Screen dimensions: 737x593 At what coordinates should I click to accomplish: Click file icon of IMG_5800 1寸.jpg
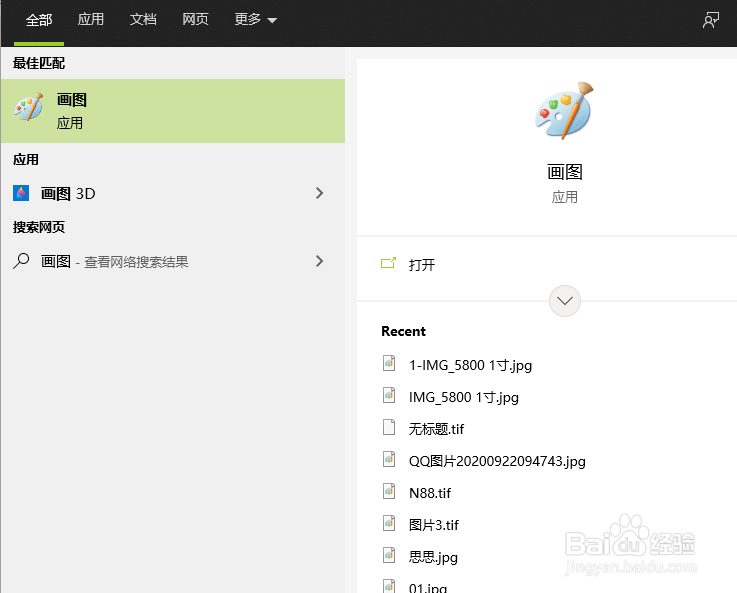[389, 395]
